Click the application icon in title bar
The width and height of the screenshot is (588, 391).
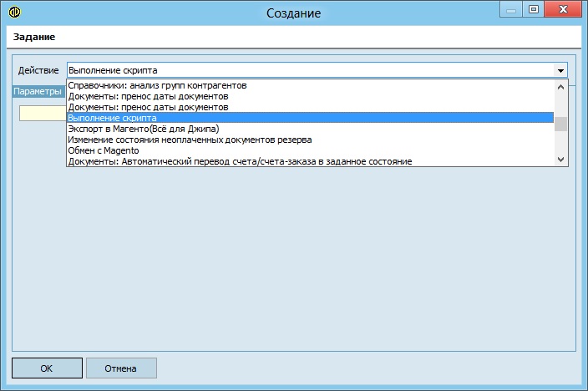[x=15, y=12]
